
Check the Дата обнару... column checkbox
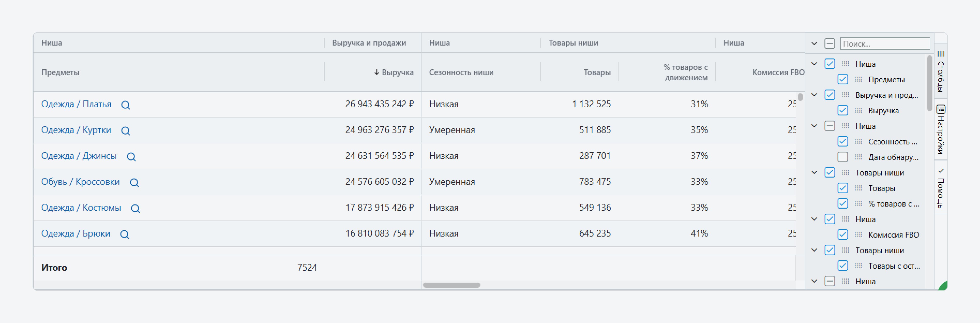pos(843,157)
